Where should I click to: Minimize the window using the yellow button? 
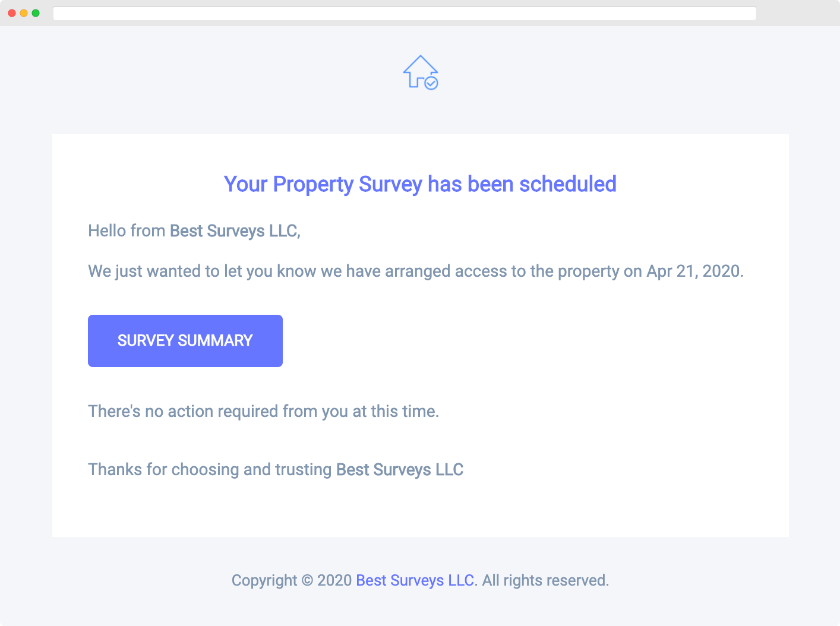(24, 13)
